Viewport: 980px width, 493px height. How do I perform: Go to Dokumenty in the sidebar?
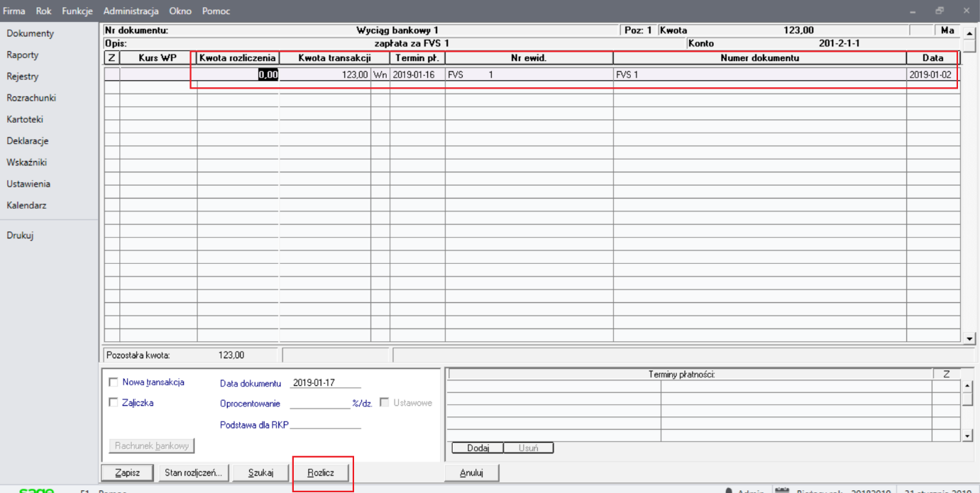31,33
